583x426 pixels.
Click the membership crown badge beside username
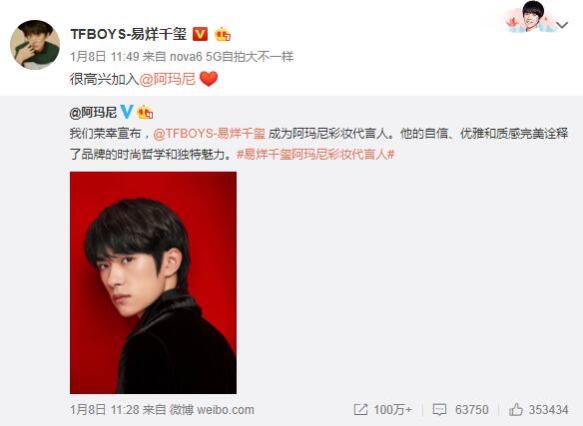pos(223,35)
